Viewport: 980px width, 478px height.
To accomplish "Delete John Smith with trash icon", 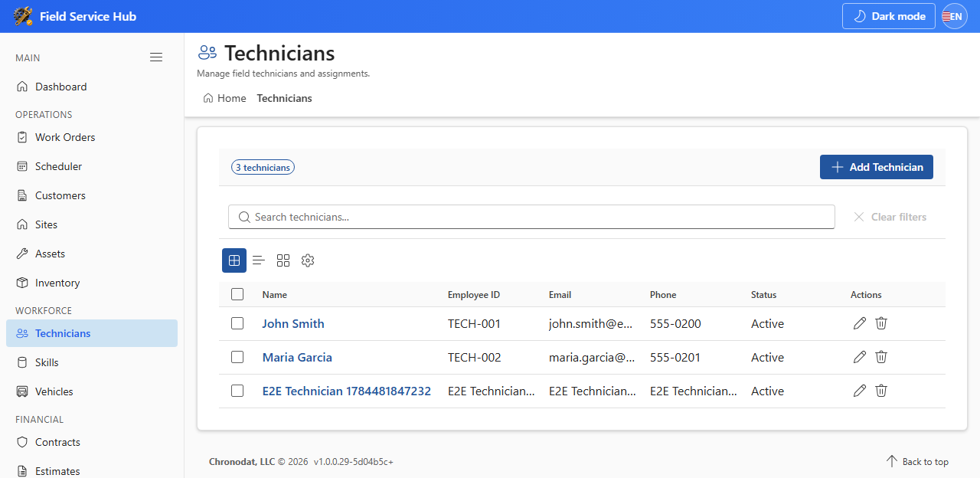I will point(881,323).
